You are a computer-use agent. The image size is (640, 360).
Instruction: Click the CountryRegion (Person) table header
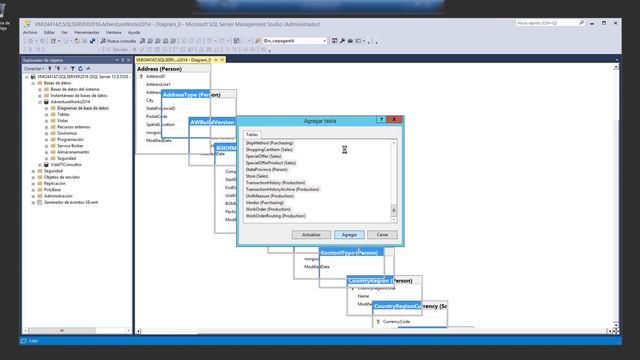coord(384,281)
